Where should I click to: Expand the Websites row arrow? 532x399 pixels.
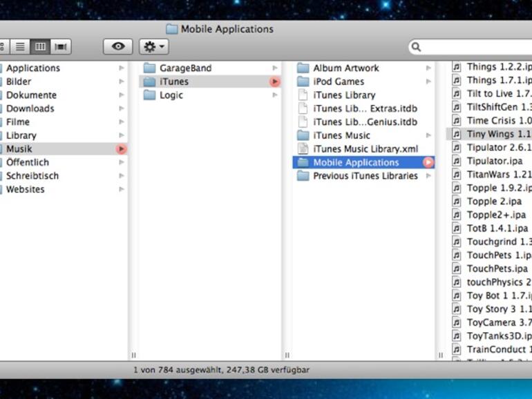tap(121, 189)
